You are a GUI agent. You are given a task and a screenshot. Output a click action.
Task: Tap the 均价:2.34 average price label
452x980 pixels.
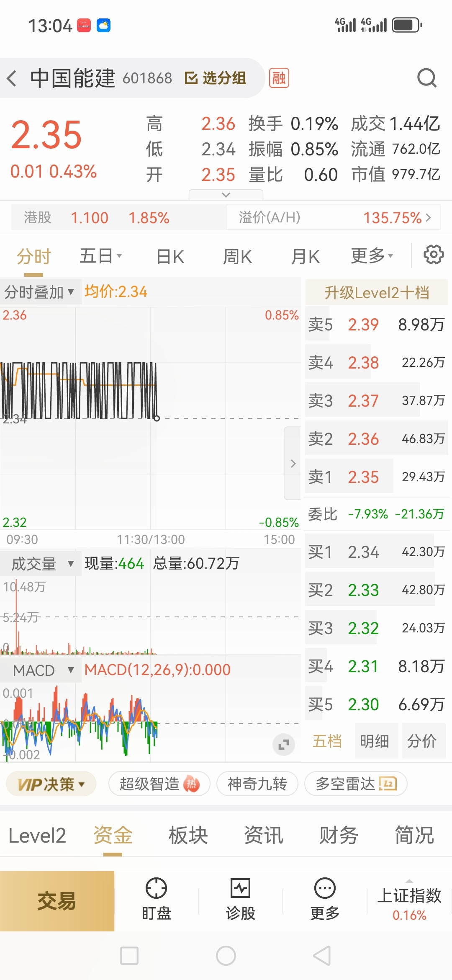point(116,291)
